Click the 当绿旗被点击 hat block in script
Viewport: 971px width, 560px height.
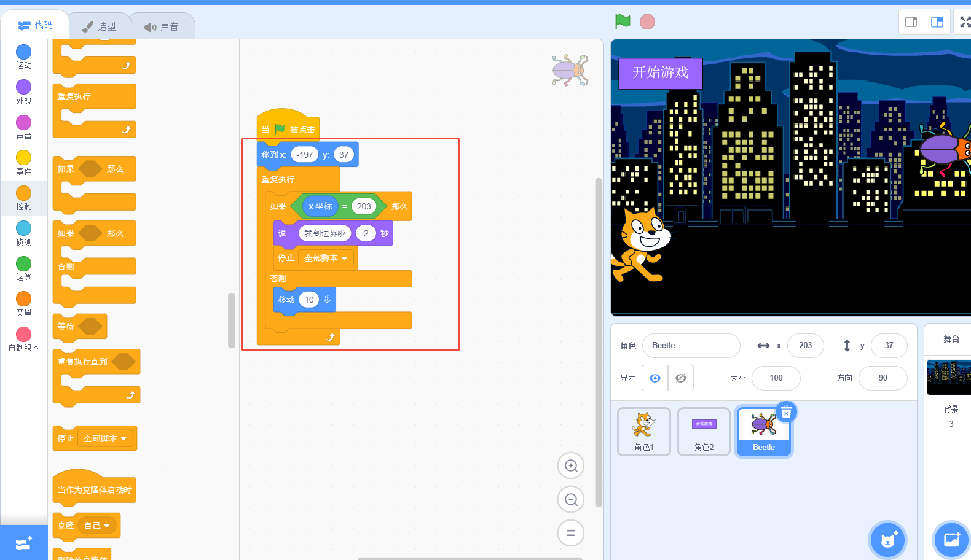288,127
